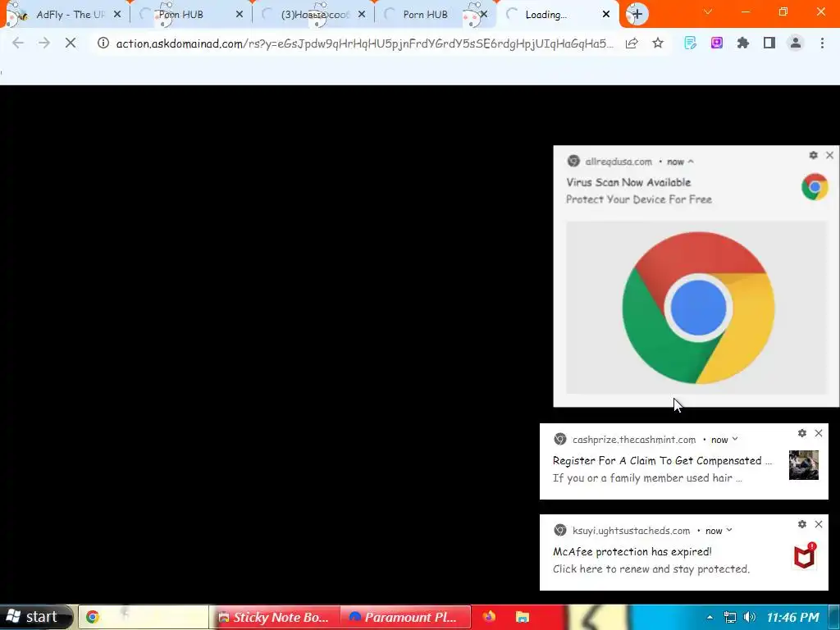840x630 pixels.
Task: Open the profile avatar menu
Action: (x=796, y=43)
